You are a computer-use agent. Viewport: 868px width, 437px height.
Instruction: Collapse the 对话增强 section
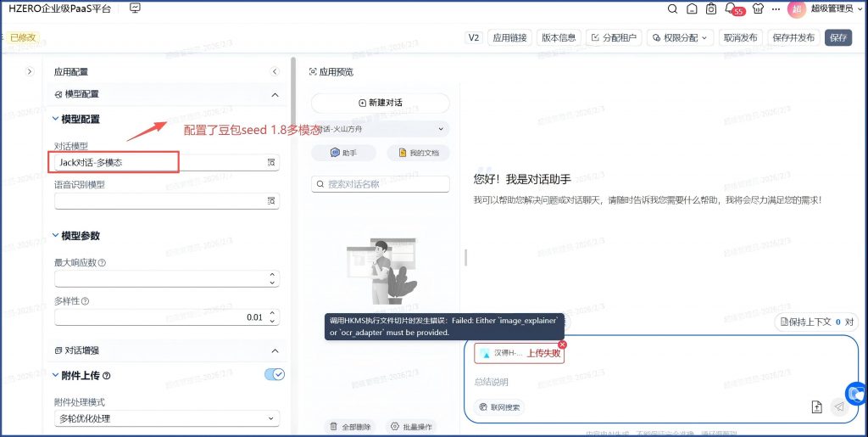(274, 350)
